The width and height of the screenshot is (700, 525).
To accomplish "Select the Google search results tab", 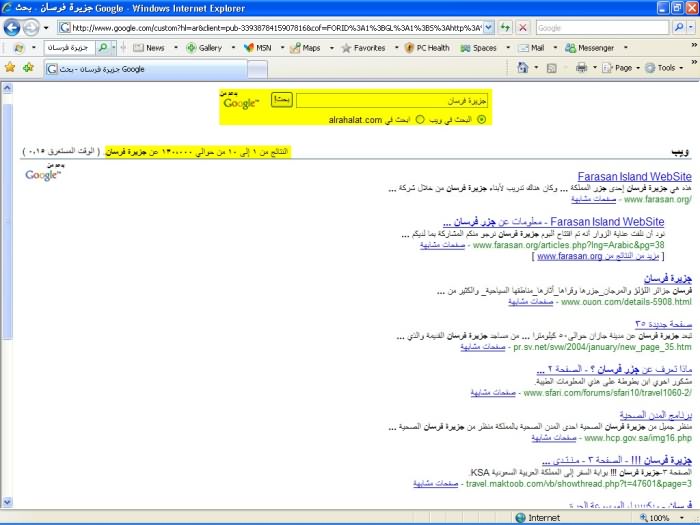I will pyautogui.click(x=145, y=69).
